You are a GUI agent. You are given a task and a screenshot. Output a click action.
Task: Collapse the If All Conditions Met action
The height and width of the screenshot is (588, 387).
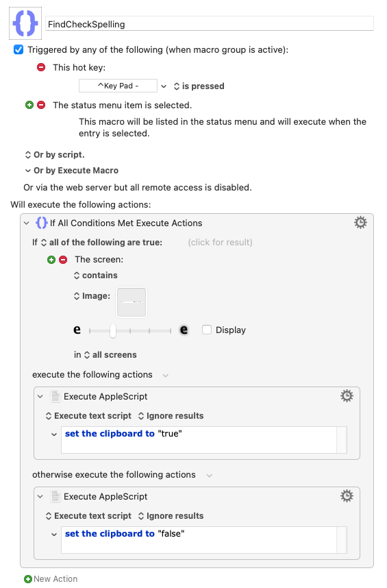click(x=26, y=223)
